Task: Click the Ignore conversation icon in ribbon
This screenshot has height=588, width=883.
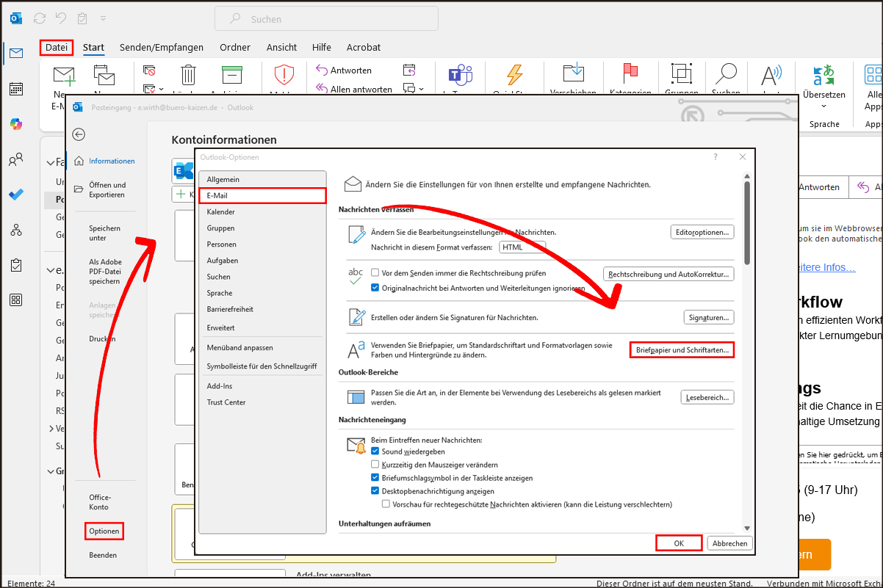Action: click(x=149, y=71)
